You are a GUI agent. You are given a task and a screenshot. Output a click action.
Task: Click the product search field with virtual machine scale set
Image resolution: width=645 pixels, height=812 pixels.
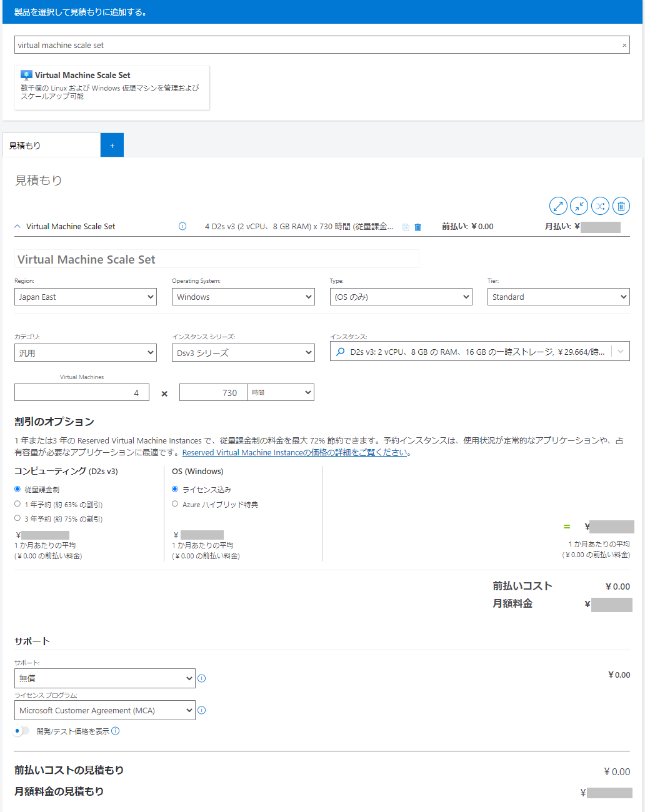click(322, 45)
